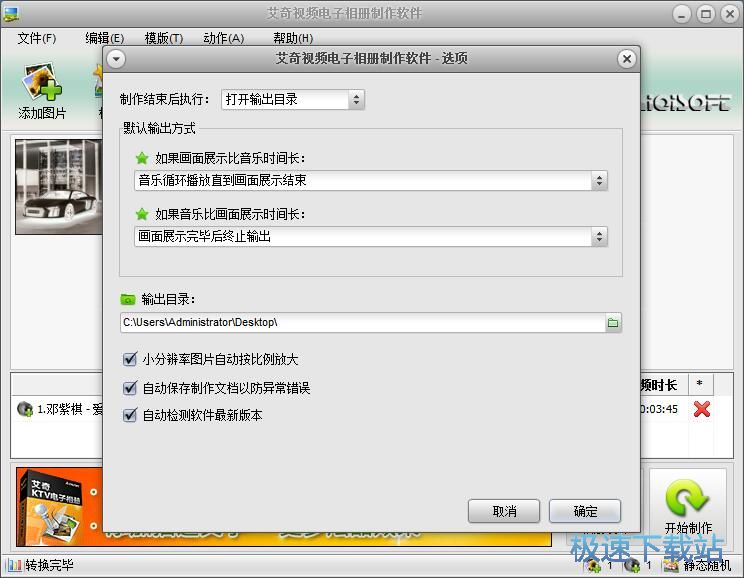744x578 pixels.
Task: Select the car photo thumbnail in main window
Action: point(58,186)
